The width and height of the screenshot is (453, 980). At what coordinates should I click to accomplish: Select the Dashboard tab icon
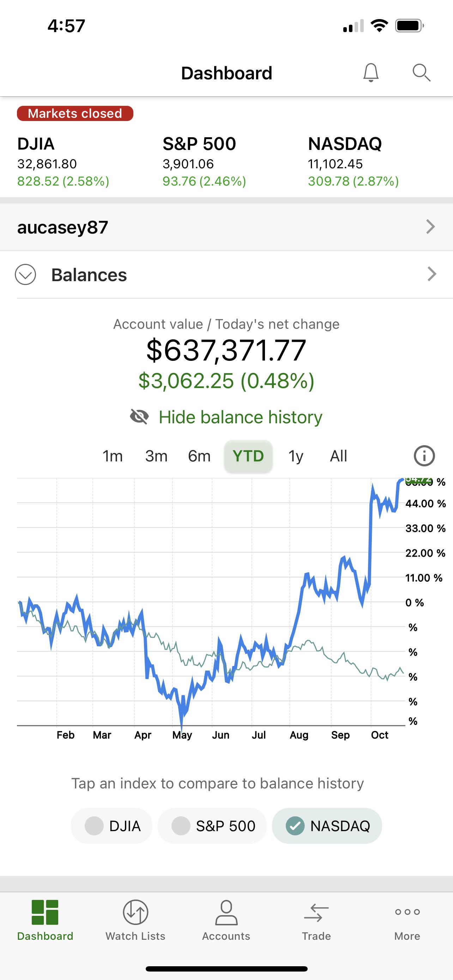tap(45, 912)
